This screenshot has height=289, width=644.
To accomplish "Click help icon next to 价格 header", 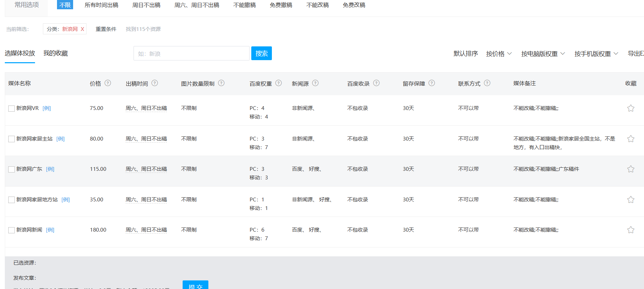I will coord(108,83).
